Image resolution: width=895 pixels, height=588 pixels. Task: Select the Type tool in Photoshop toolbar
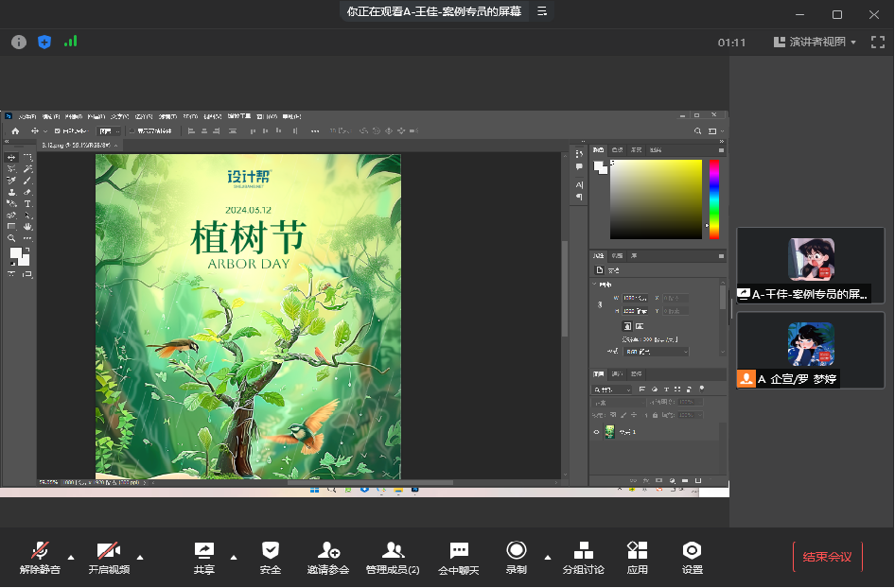pos(27,203)
